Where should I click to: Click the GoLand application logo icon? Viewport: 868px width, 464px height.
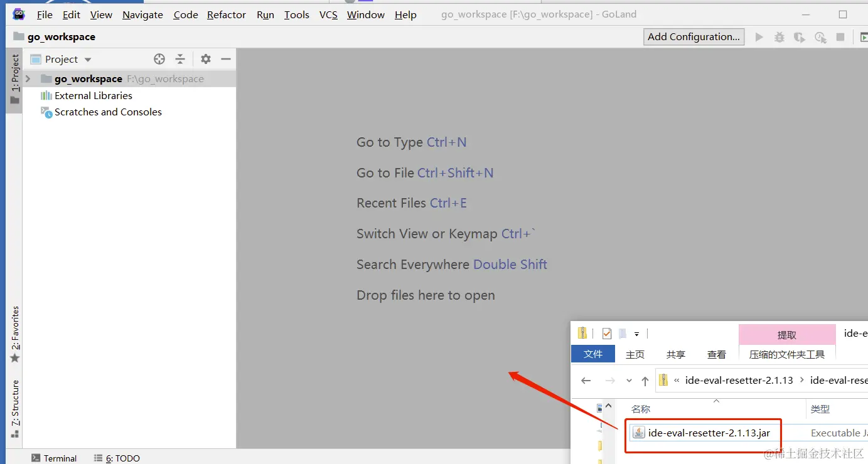coord(19,14)
